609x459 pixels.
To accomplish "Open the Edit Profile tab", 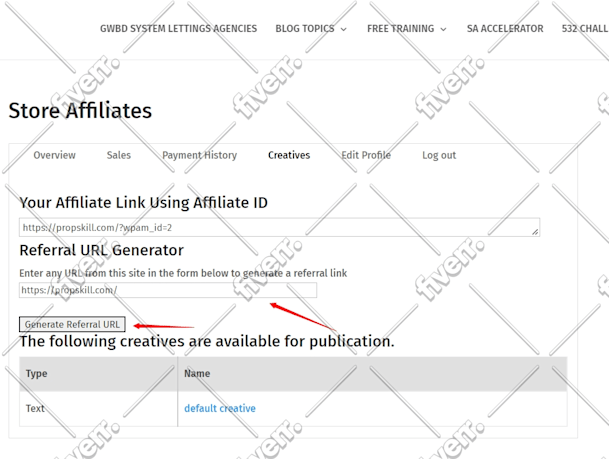I will [x=366, y=155].
